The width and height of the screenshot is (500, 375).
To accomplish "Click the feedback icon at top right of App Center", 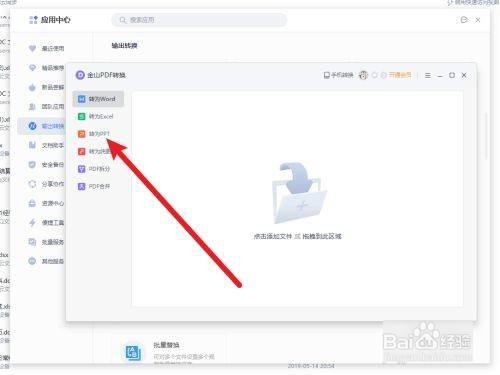I will tap(464, 20).
